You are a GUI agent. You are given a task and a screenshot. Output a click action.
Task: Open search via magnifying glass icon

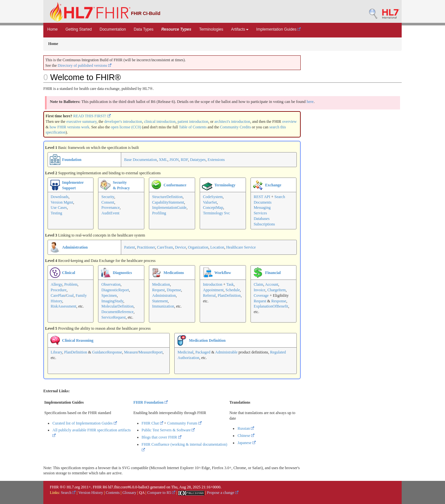coord(373,13)
